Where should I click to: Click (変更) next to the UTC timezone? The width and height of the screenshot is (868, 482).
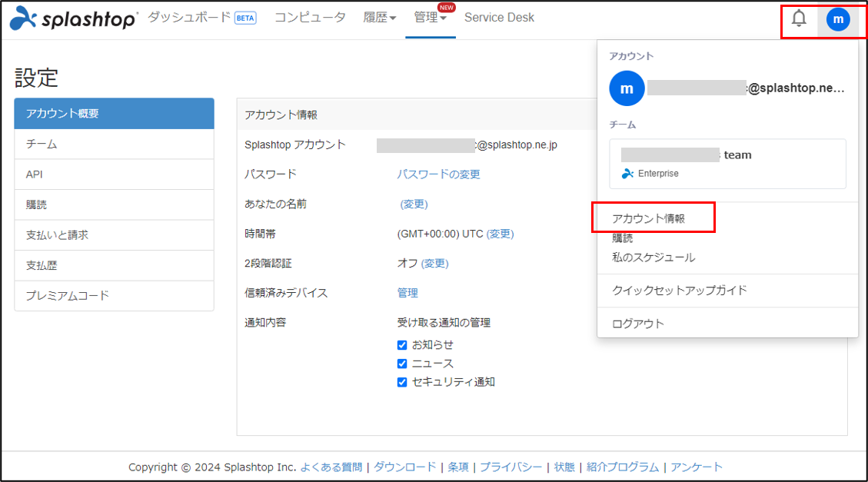coord(500,234)
